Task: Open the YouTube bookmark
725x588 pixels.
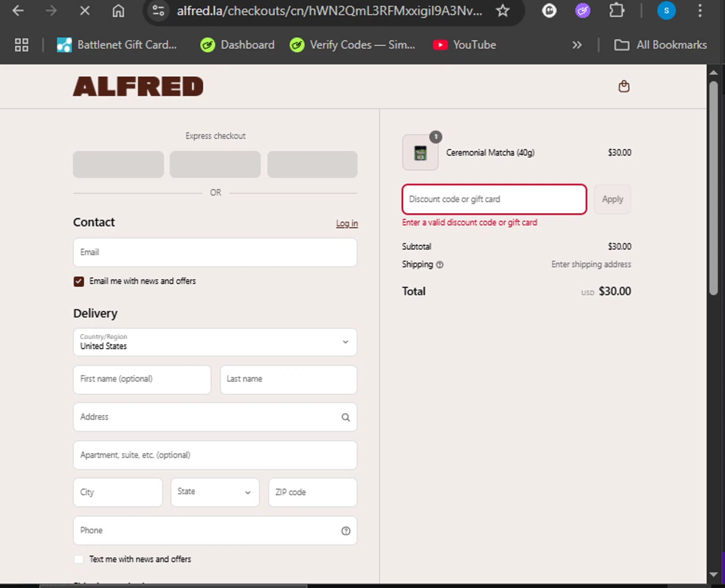Action: coord(464,45)
